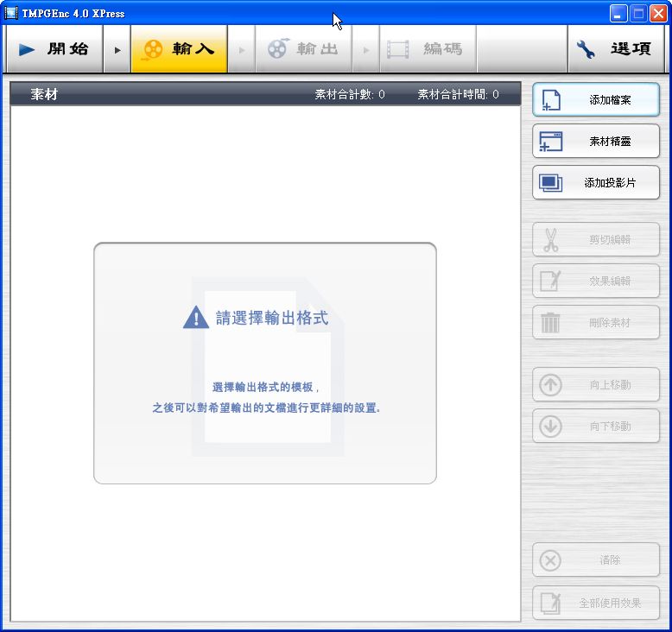
Task: Switch to the 輸入 (Input) stage tab
Action: [179, 49]
